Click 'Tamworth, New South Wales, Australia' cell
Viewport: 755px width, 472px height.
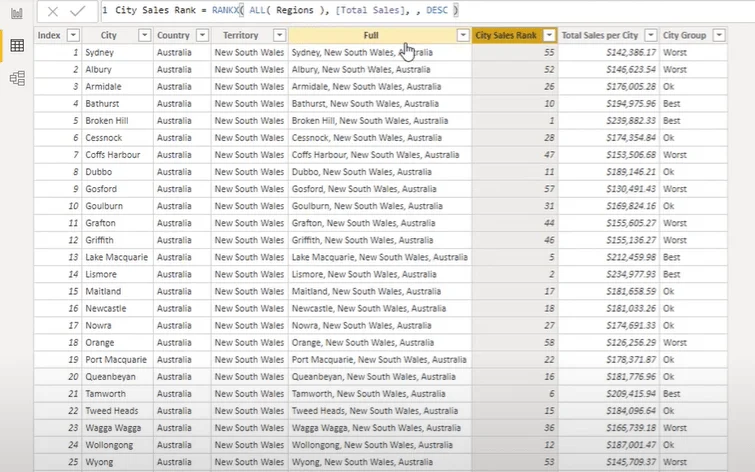click(380, 393)
